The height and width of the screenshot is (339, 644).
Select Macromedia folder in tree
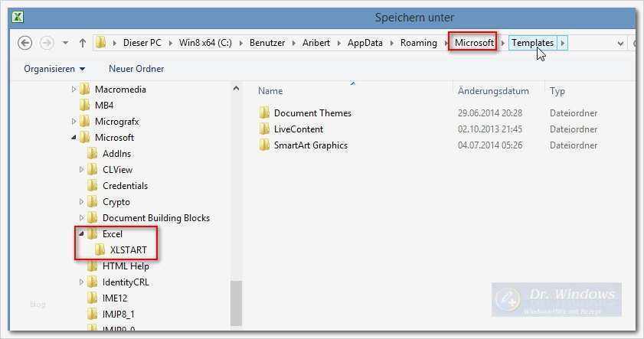[x=120, y=89]
